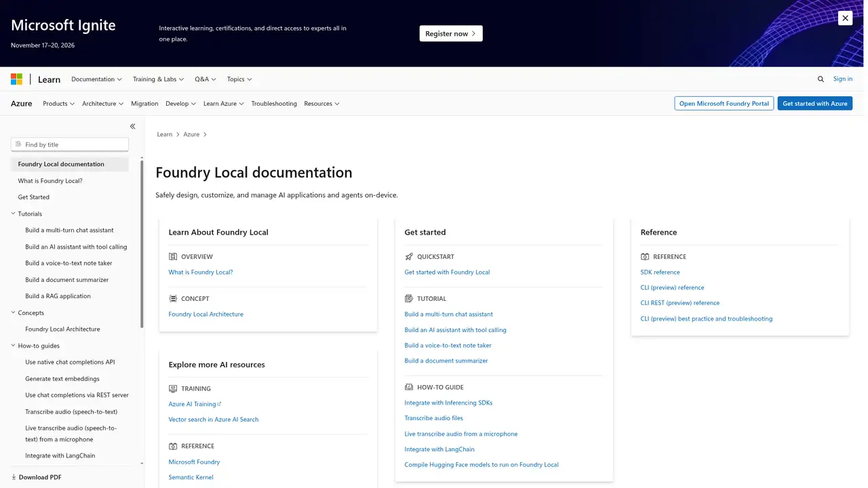Expand the Architecture menu
The width and height of the screenshot is (868, 488).
pos(102,104)
